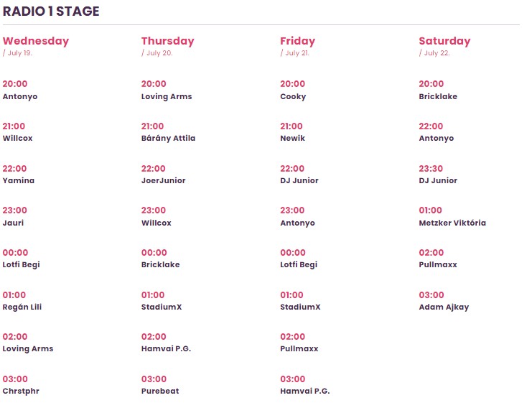Select Bricklake in Saturday's lineup
532x403 pixels.
pos(438,96)
